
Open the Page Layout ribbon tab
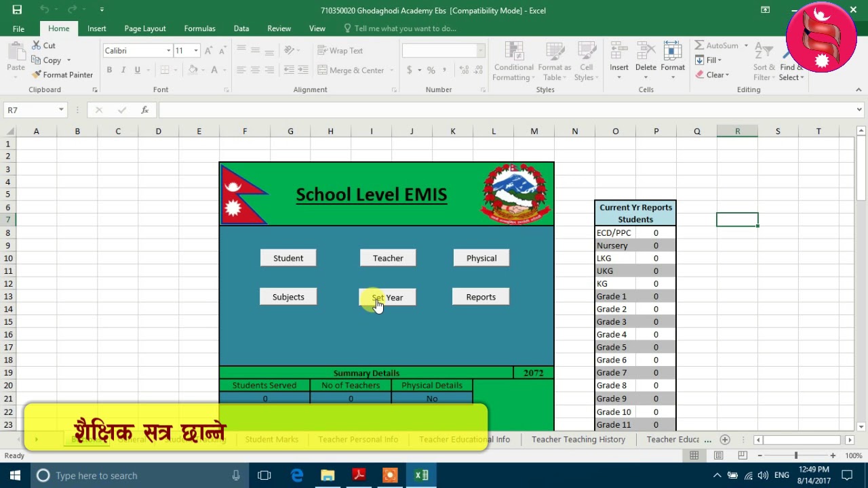point(144,28)
